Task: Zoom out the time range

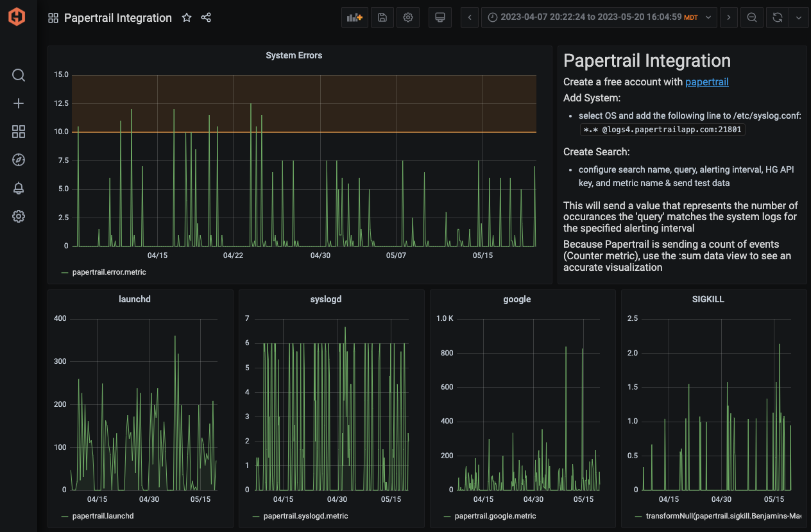Action: point(751,18)
